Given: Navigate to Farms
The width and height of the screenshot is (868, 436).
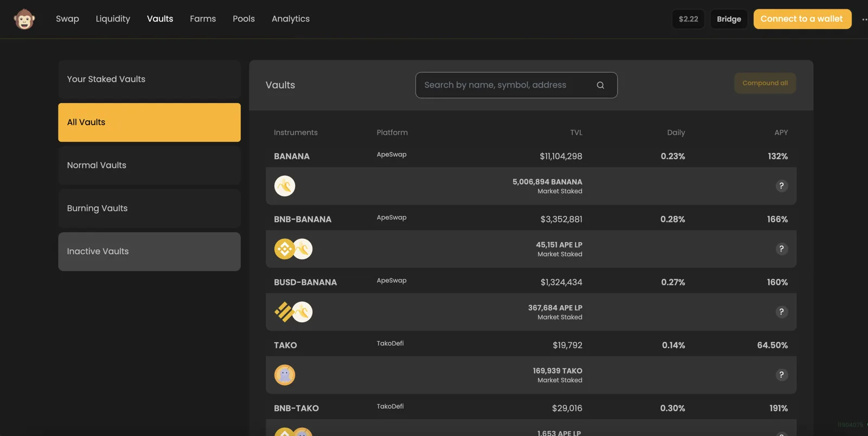Looking at the screenshot, I should click(203, 18).
